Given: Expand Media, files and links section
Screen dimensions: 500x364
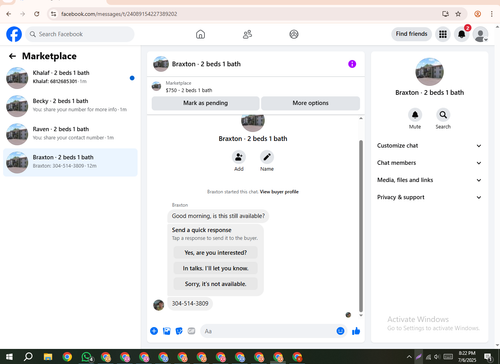Looking at the screenshot, I should pos(429,180).
